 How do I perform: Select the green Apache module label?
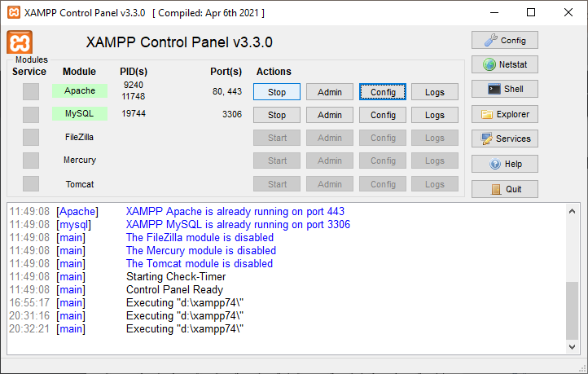click(x=80, y=90)
